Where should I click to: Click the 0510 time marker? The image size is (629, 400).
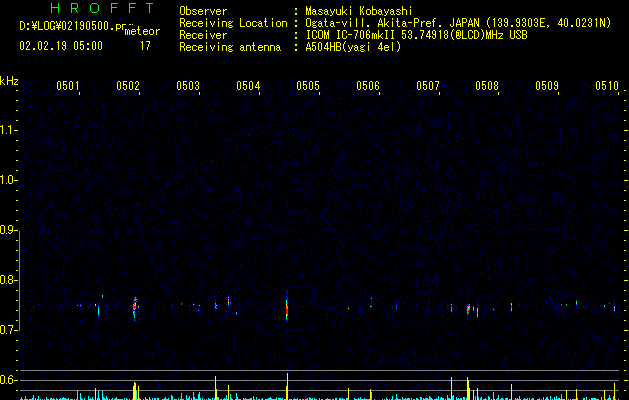click(x=607, y=86)
